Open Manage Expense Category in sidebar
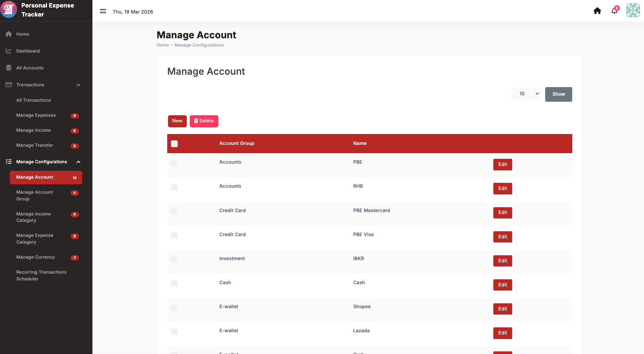The height and width of the screenshot is (354, 644). coord(35,239)
